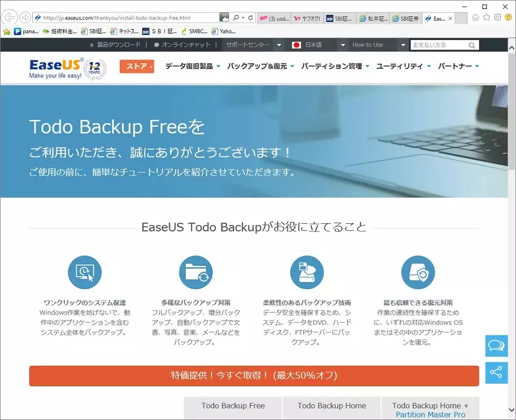Image resolution: width=516 pixels, height=420 pixels.
Task: Click the 特価提供!今すぐ取得! banner button
Action: click(x=254, y=375)
